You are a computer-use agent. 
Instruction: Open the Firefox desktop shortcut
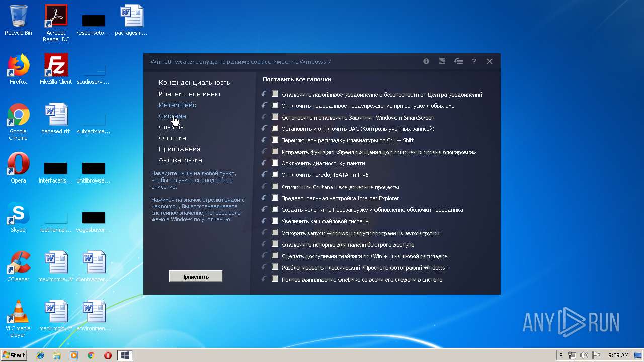18,69
